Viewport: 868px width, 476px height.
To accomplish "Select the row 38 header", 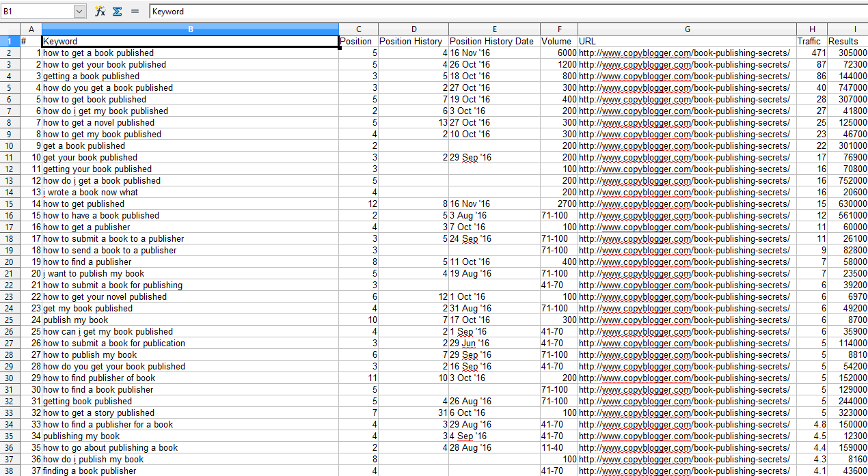I will point(10,471).
